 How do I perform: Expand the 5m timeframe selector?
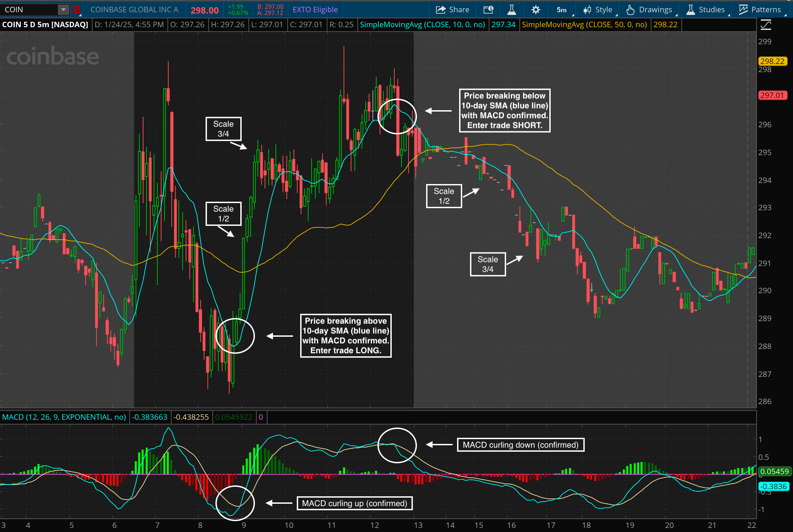[x=561, y=9]
